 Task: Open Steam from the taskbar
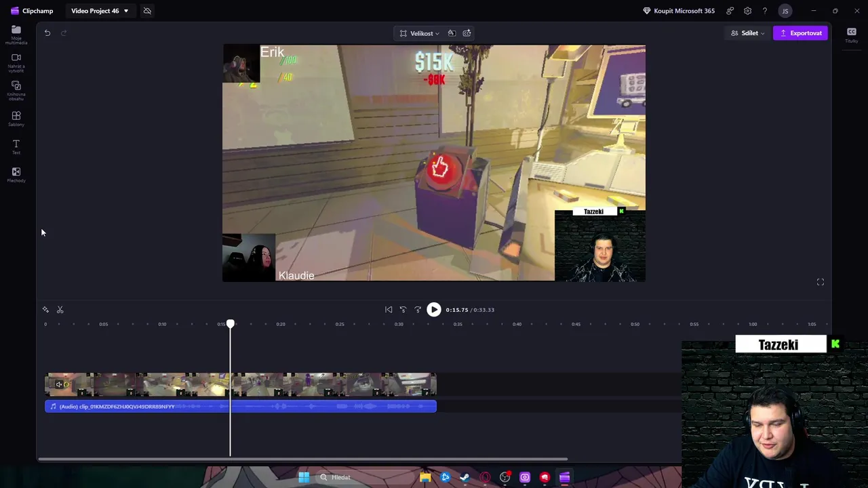(465, 477)
